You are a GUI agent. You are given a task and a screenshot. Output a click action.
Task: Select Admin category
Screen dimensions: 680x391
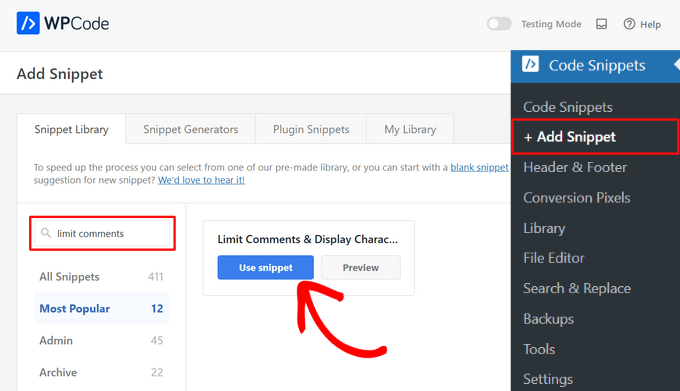[101, 340]
